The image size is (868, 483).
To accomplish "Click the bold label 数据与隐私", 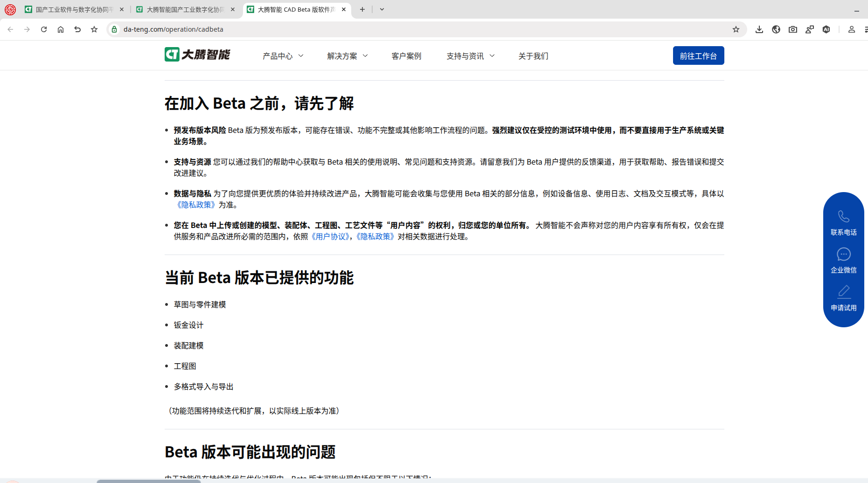I will pos(192,194).
